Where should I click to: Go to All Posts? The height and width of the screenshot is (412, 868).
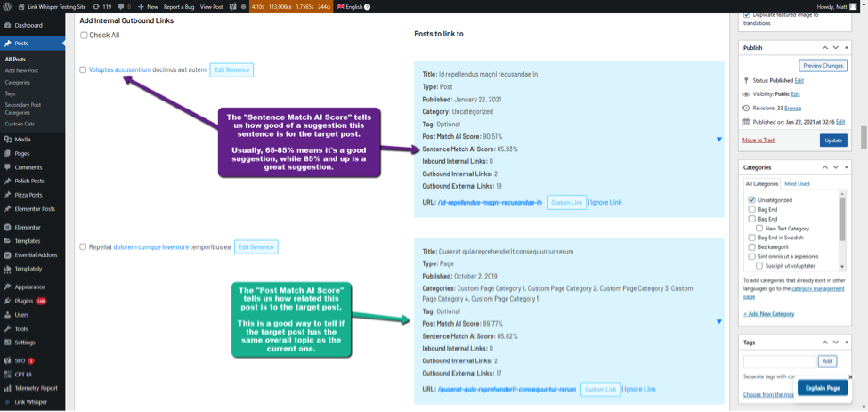[x=15, y=59]
